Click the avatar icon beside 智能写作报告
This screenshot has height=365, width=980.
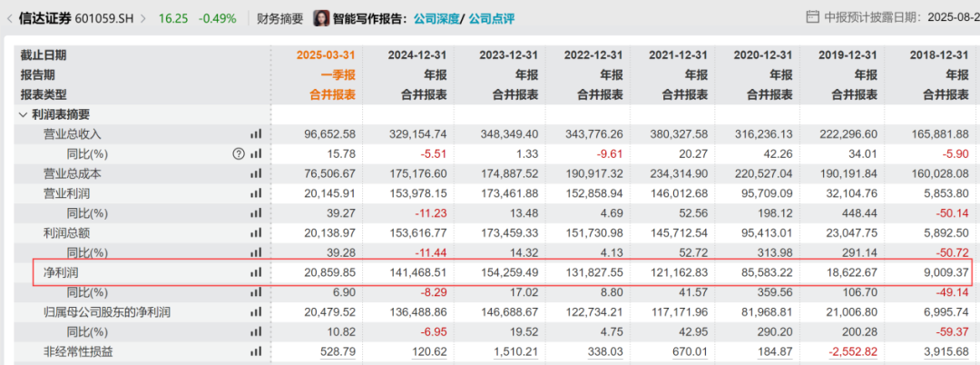(x=321, y=18)
